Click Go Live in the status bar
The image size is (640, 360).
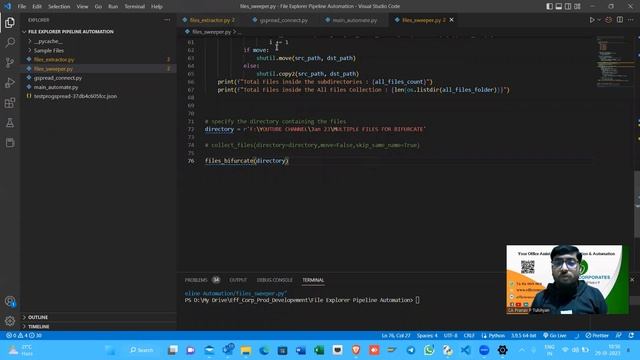tap(555, 336)
